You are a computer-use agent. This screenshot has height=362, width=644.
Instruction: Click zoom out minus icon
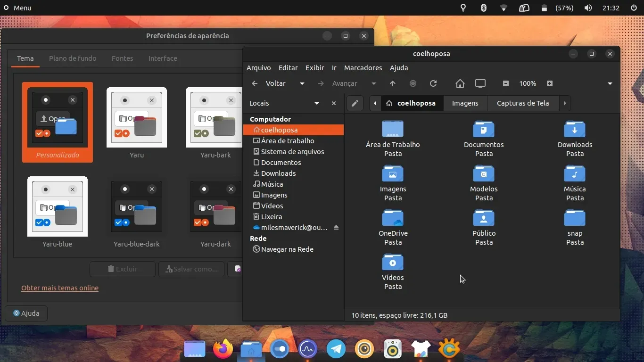[x=505, y=83]
